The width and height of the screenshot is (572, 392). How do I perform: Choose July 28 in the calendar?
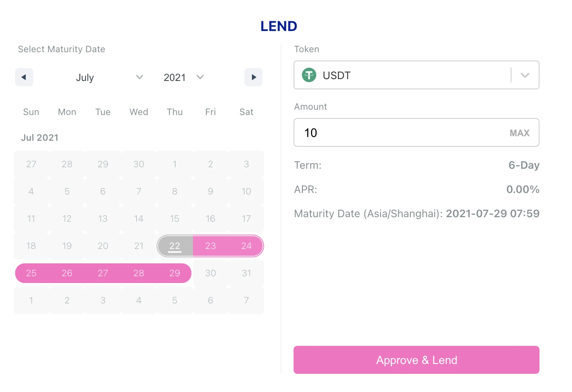click(x=139, y=273)
